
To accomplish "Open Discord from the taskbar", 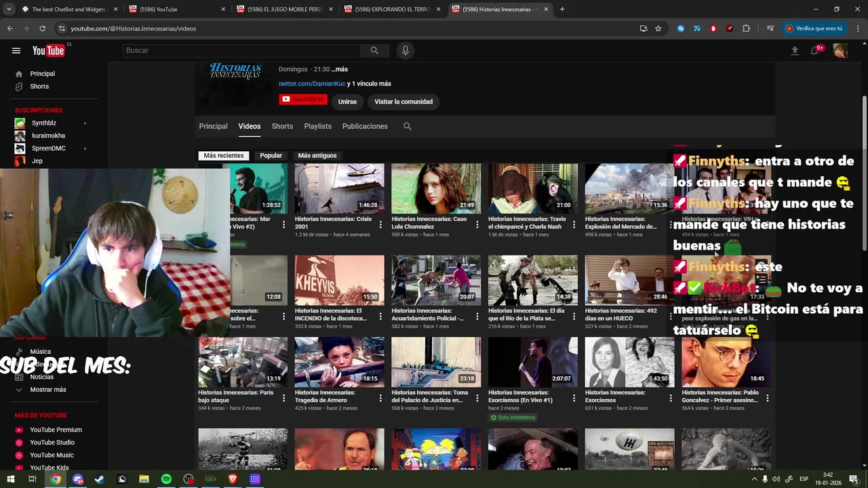I will (x=77, y=479).
